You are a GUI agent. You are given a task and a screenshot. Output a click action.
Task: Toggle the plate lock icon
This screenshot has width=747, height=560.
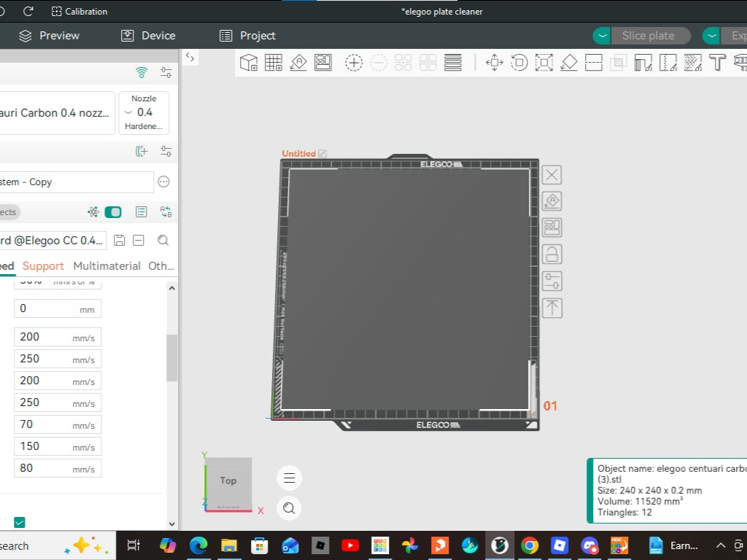pos(551,254)
